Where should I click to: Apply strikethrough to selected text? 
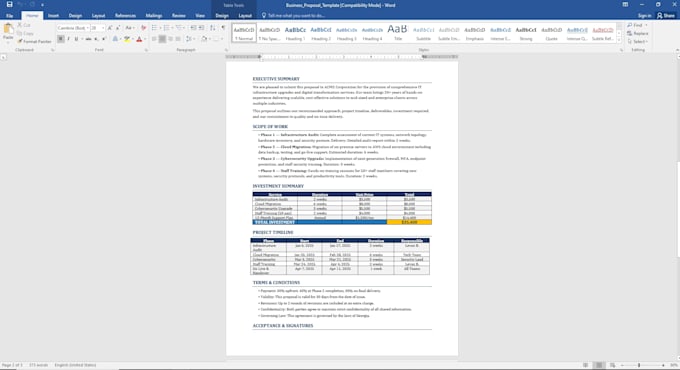88,39
